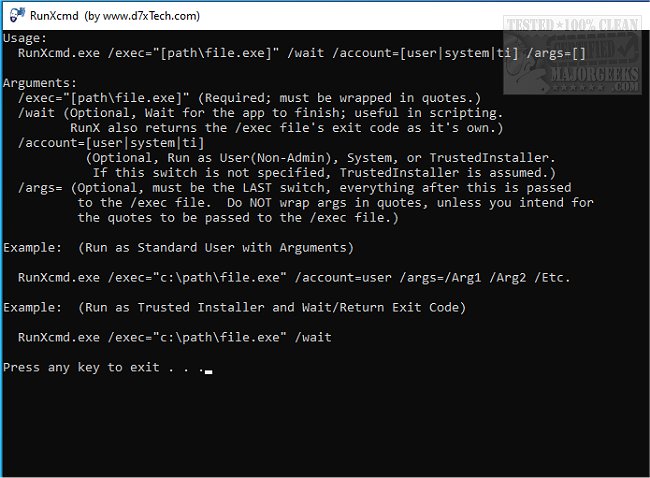
Task: Click the usage syntax line beginning "RunXcmd.exe /exec="
Action: click(x=280, y=52)
